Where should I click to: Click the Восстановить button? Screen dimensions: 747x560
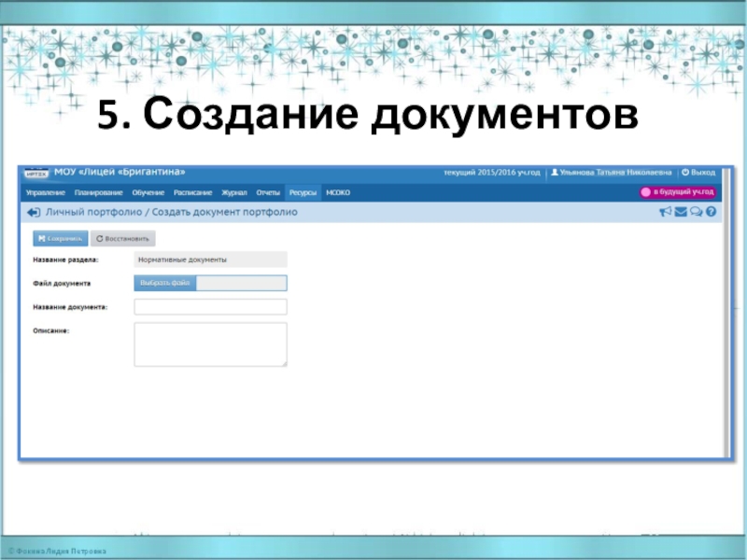tap(123, 239)
